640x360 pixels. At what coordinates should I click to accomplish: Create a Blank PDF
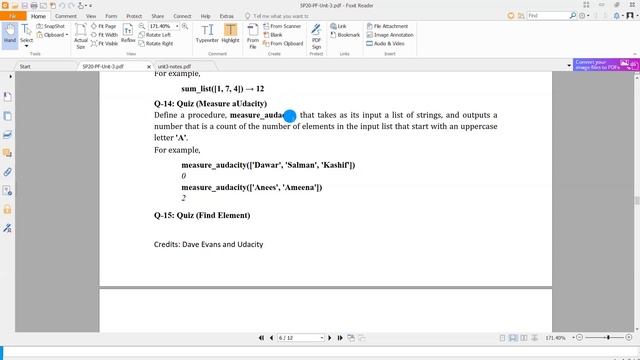coord(273,35)
